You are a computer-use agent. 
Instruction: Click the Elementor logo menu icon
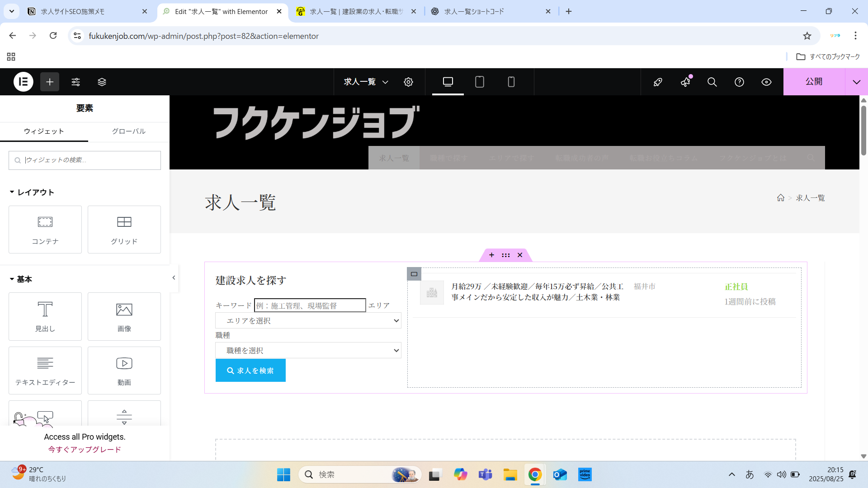(x=24, y=82)
